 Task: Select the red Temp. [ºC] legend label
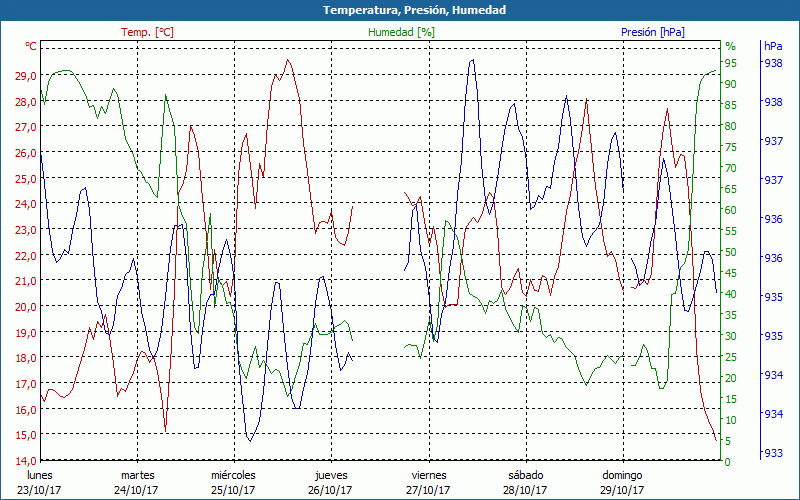147,32
